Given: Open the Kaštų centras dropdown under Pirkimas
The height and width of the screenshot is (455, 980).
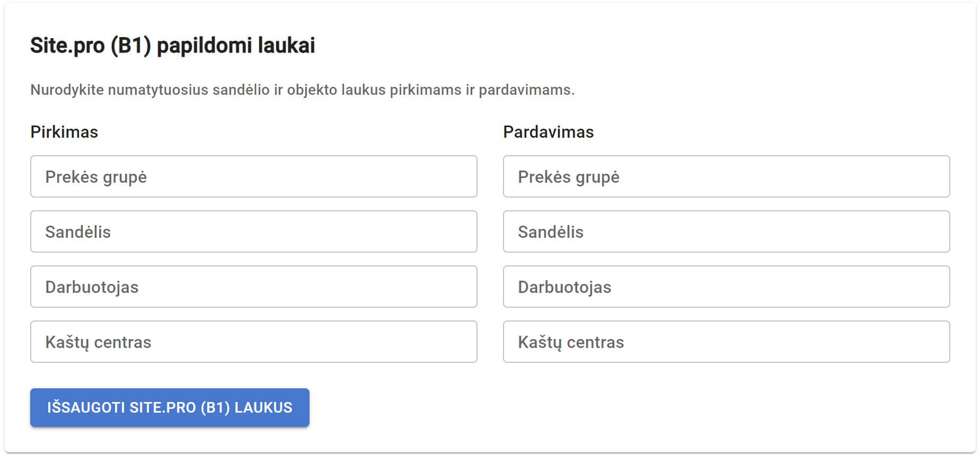Looking at the screenshot, I should [253, 342].
